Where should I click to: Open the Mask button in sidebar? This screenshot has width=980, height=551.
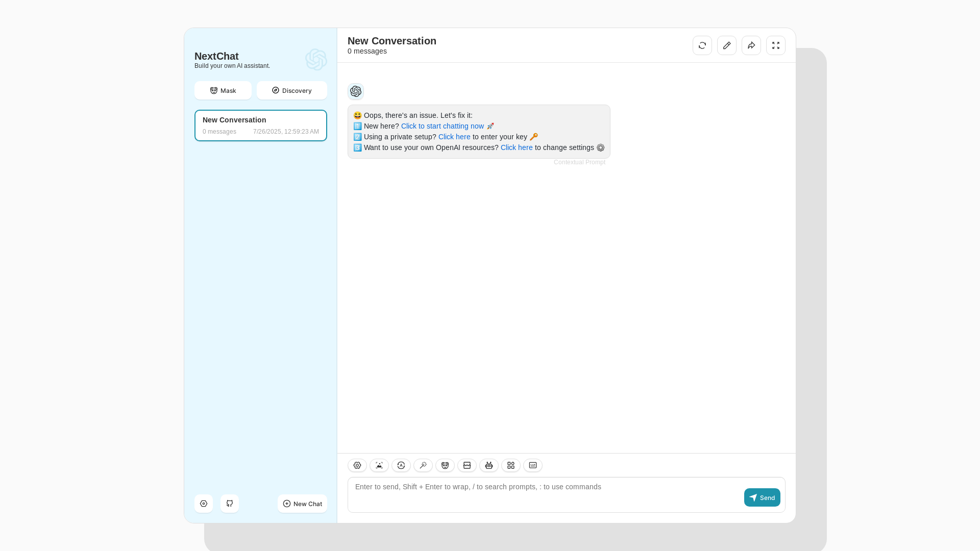[x=223, y=90]
